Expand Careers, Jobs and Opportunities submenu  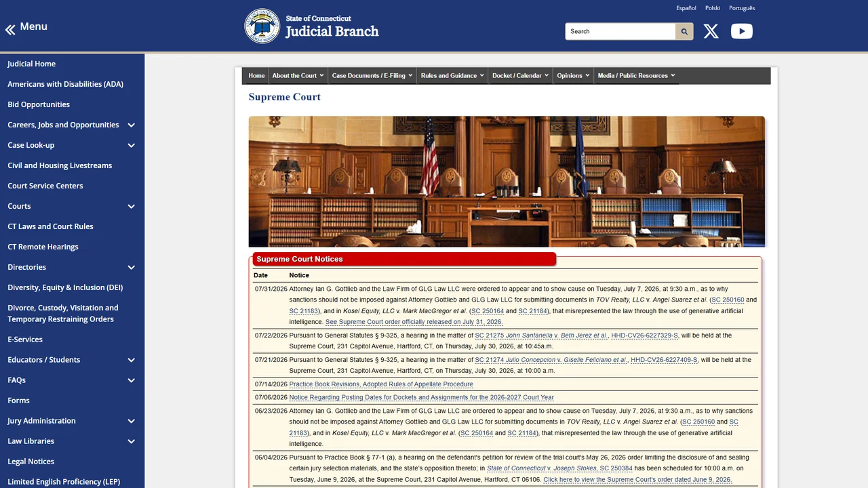pos(132,125)
